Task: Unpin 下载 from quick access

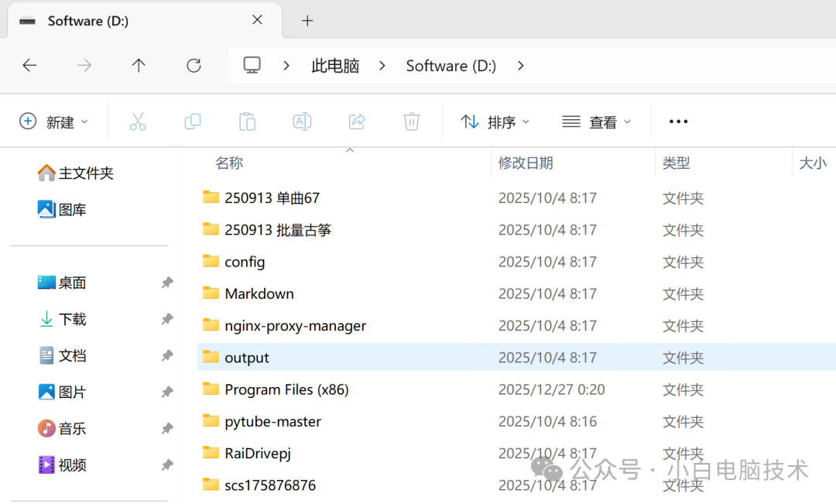Action: pyautogui.click(x=166, y=319)
